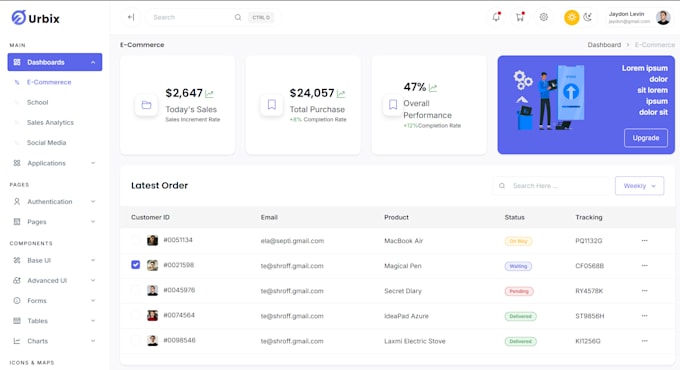This screenshot has height=370, width=680.
Task: Click the trend chart icon next to $2,647
Action: 209,93
